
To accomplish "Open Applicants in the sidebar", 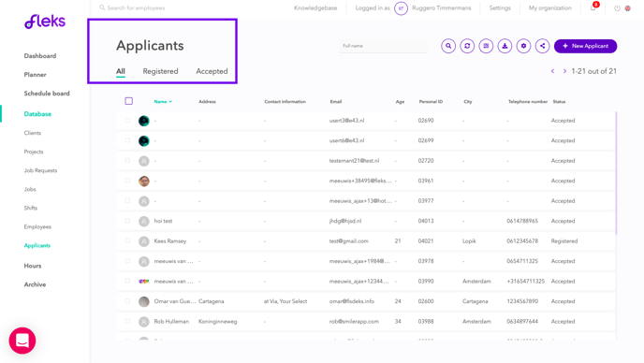I will pos(37,245).
